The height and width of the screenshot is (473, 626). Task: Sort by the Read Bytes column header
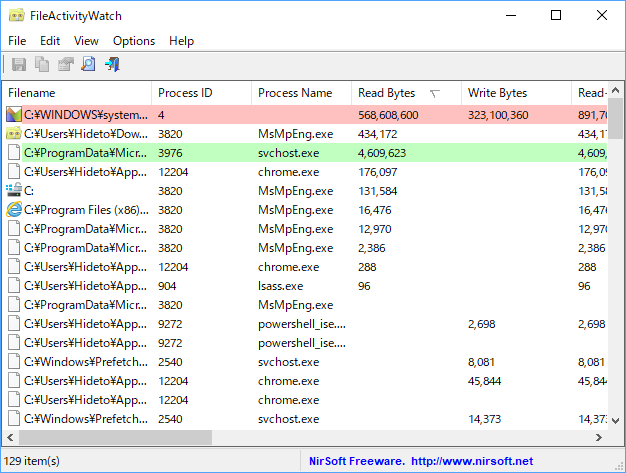click(x=406, y=93)
